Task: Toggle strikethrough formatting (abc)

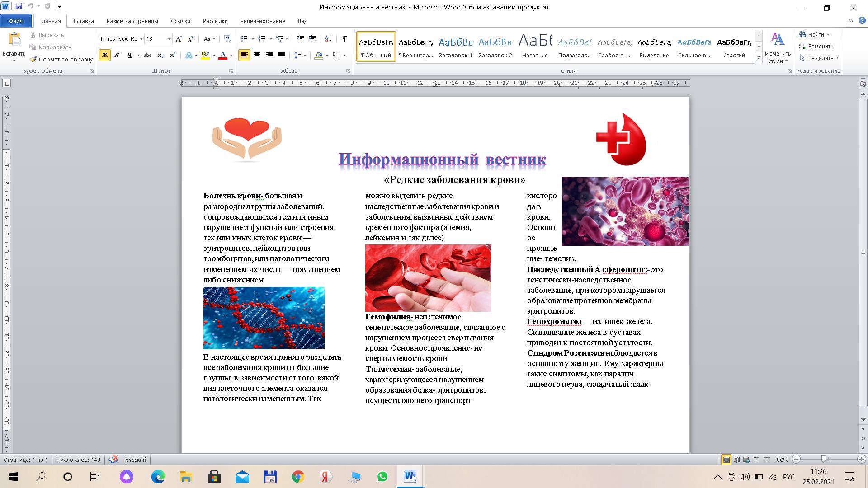Action: tap(147, 55)
